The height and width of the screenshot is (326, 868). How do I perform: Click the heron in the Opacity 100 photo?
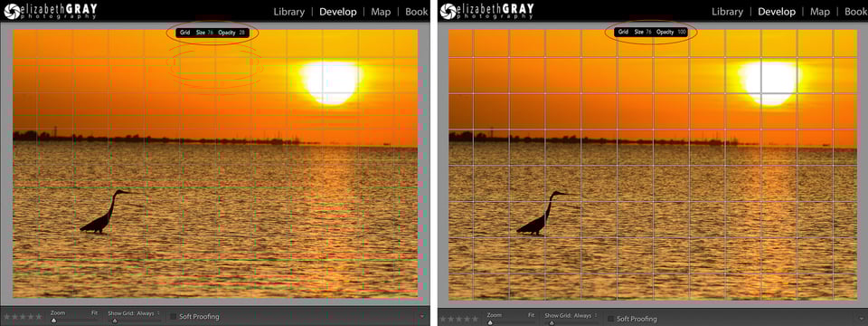(x=542, y=213)
